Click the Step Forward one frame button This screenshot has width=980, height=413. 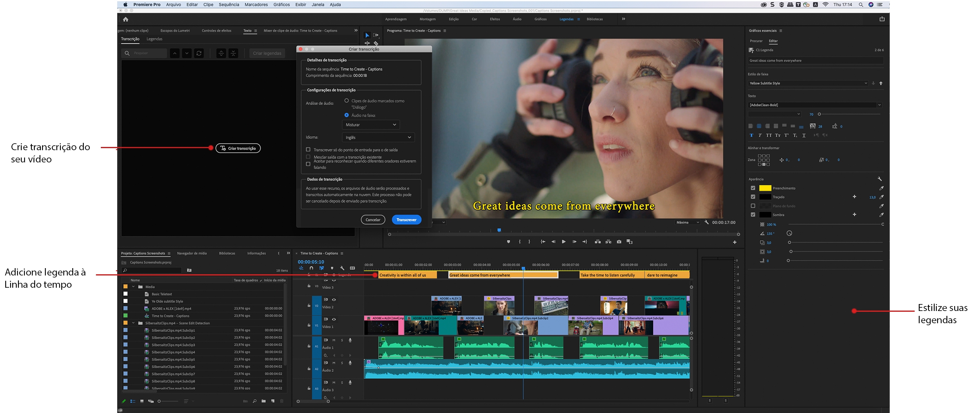point(574,242)
